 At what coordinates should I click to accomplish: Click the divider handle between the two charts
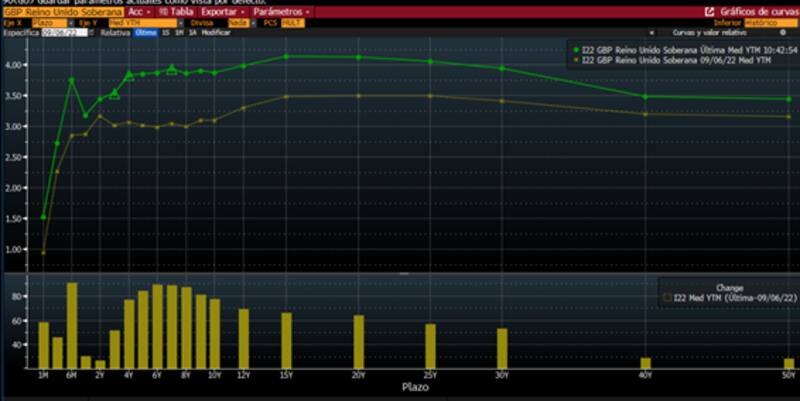tap(400, 273)
